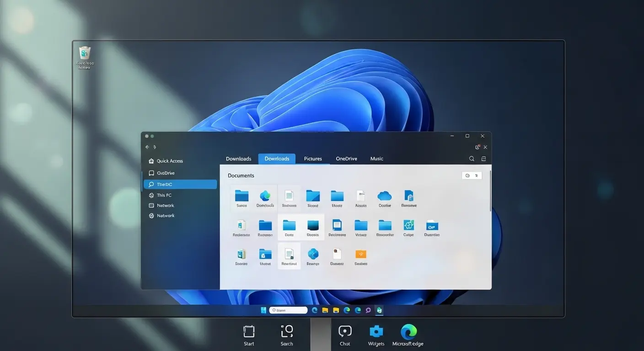Click the white taskbar search box
Image resolution: width=644 pixels, height=351 pixels.
coord(288,310)
